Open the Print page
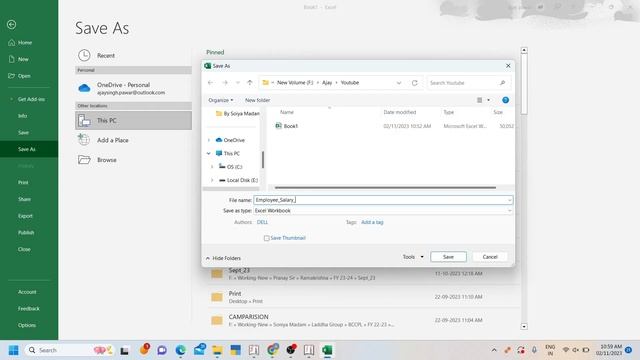640x360 pixels. point(23,182)
